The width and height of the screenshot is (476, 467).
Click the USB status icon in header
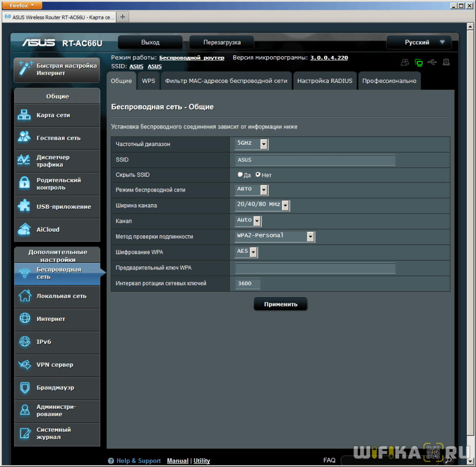click(432, 62)
